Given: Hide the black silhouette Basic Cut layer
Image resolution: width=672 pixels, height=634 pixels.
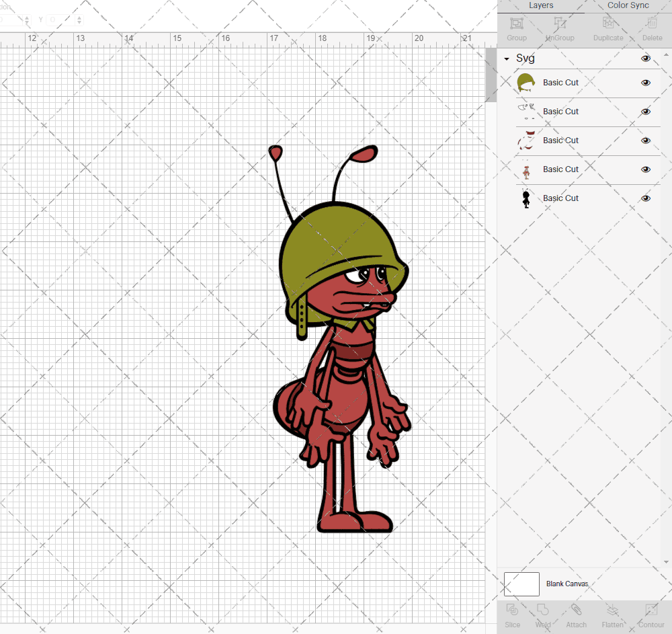Looking at the screenshot, I should coord(645,198).
